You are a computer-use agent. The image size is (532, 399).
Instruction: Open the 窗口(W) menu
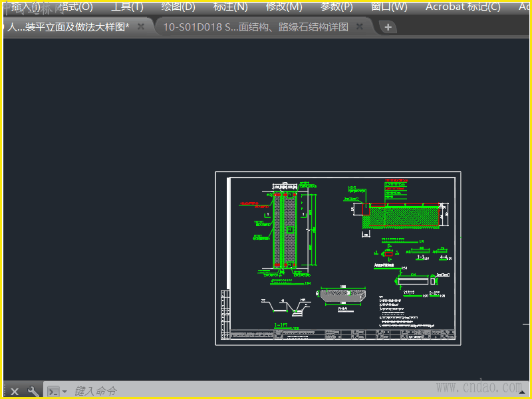click(x=389, y=7)
